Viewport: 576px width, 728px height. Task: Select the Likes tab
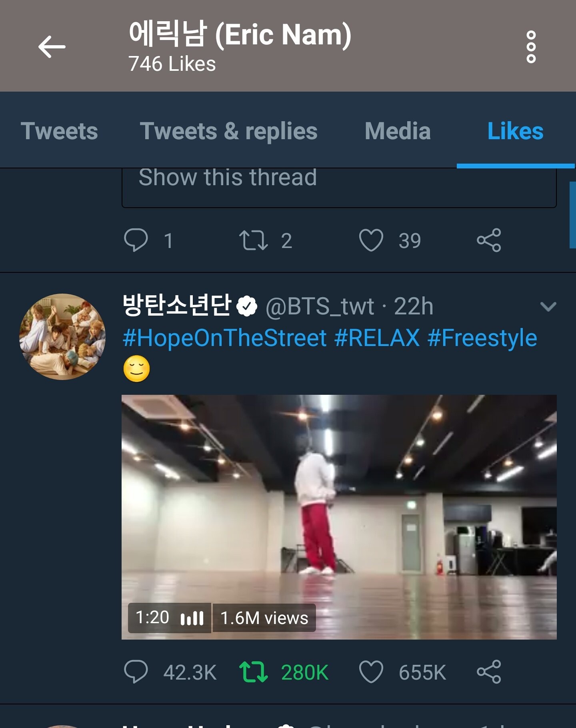coord(515,131)
